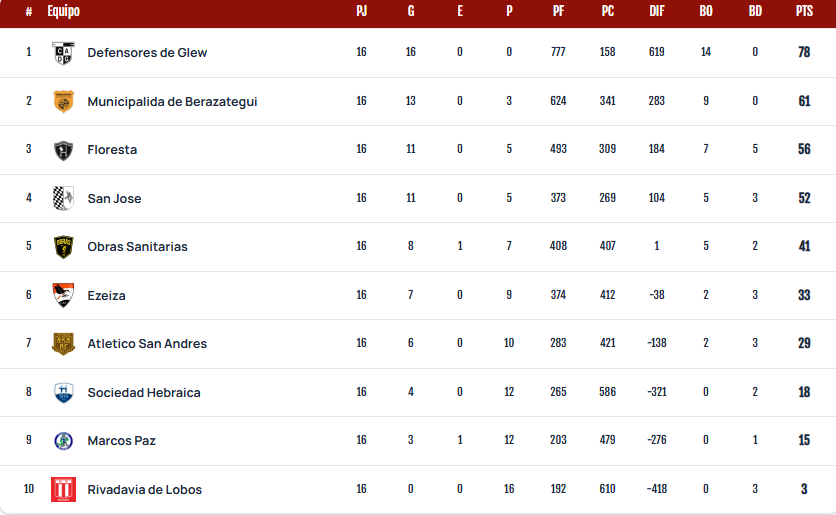Select the Floresta team name
Image resolution: width=836 pixels, height=515 pixels.
pos(112,150)
